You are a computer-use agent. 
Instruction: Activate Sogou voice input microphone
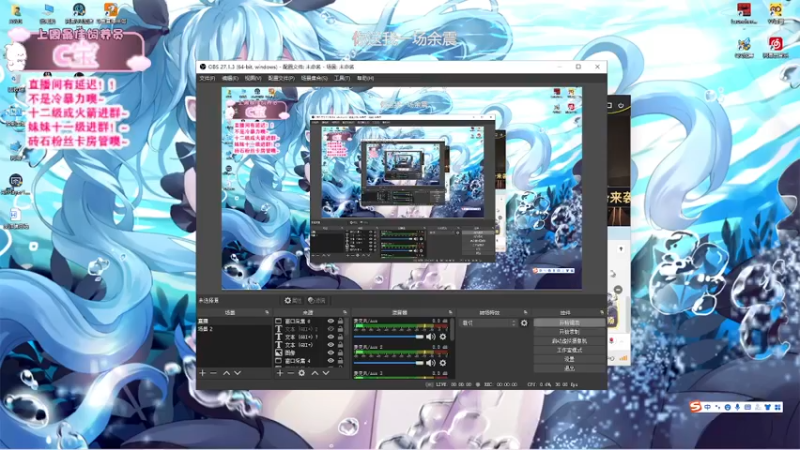[x=737, y=407]
